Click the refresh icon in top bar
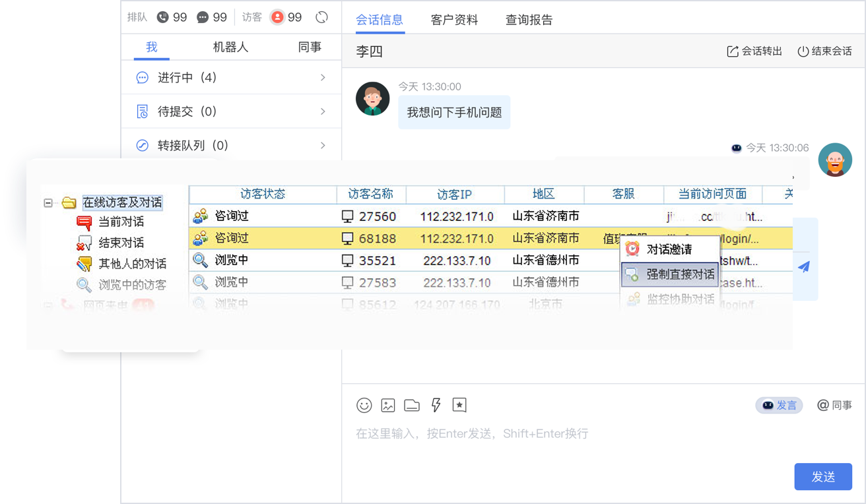Viewport: 866px width, 504px height. click(322, 17)
